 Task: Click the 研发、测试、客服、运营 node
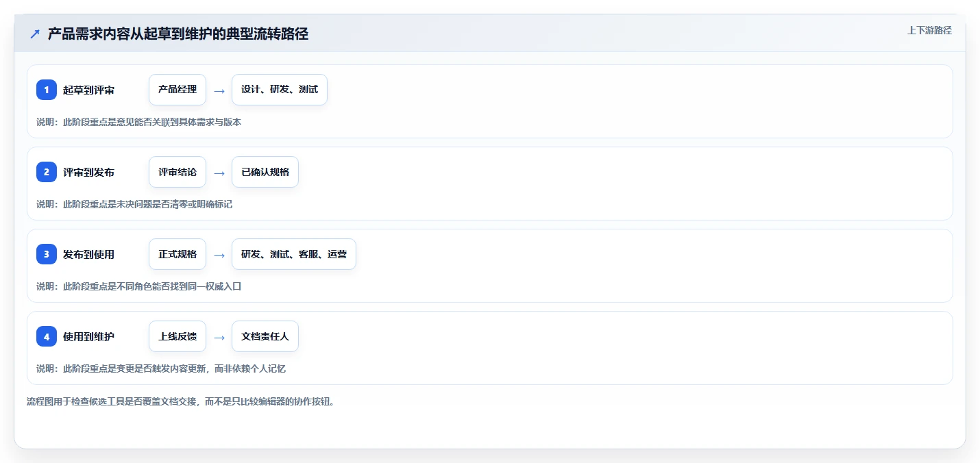294,254
